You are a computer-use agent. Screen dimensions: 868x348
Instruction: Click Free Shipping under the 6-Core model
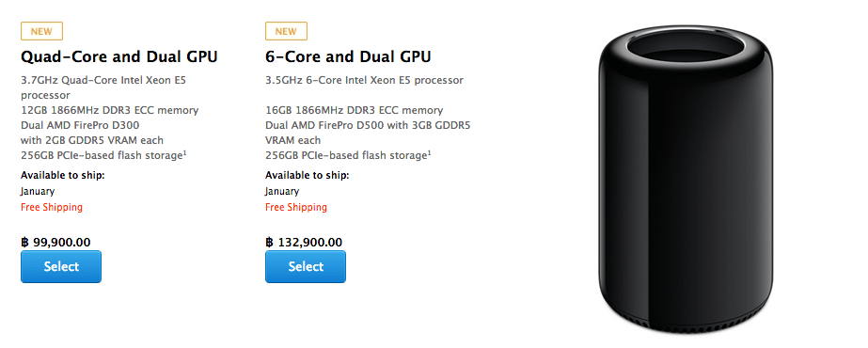[296, 208]
